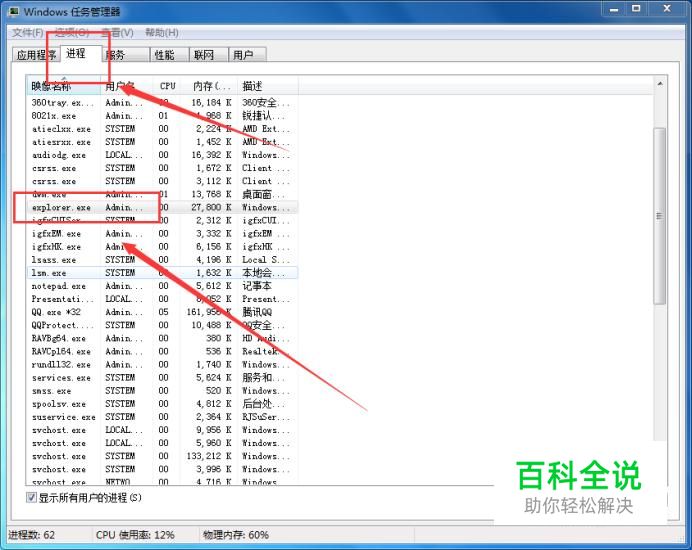This screenshot has height=550, width=692.
Task: Minimize the Task Manager window
Action: (613, 9)
